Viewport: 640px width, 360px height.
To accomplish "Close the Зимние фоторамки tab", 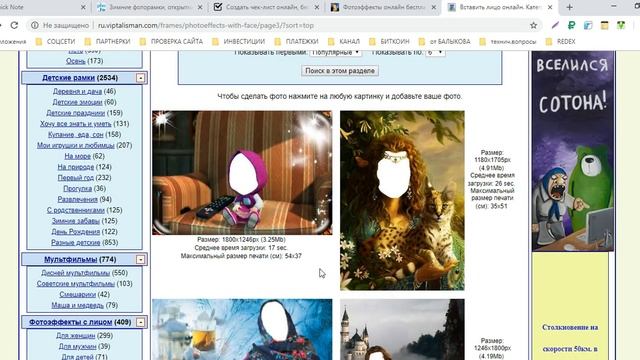I will coord(200,7).
